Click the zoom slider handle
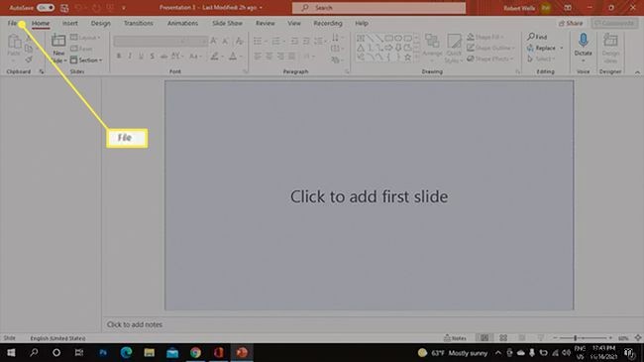Viewport: 644px width, 362px height. (x=576, y=338)
